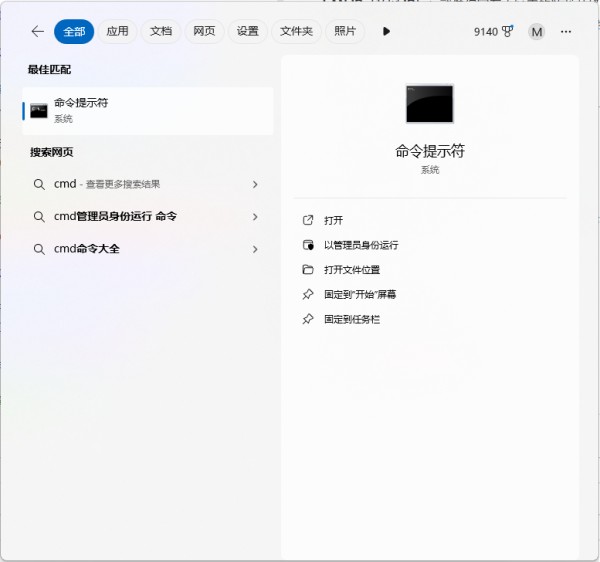
Task: Open the 命令提示符 best match result
Action: click(148, 111)
